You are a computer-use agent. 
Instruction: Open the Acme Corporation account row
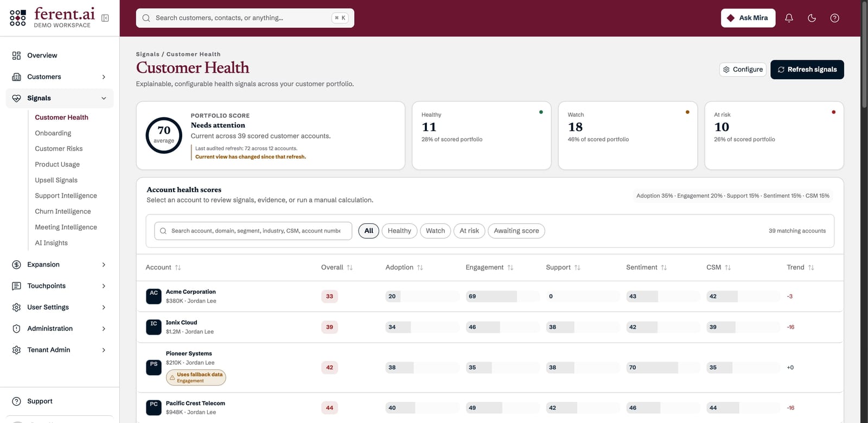pos(490,296)
